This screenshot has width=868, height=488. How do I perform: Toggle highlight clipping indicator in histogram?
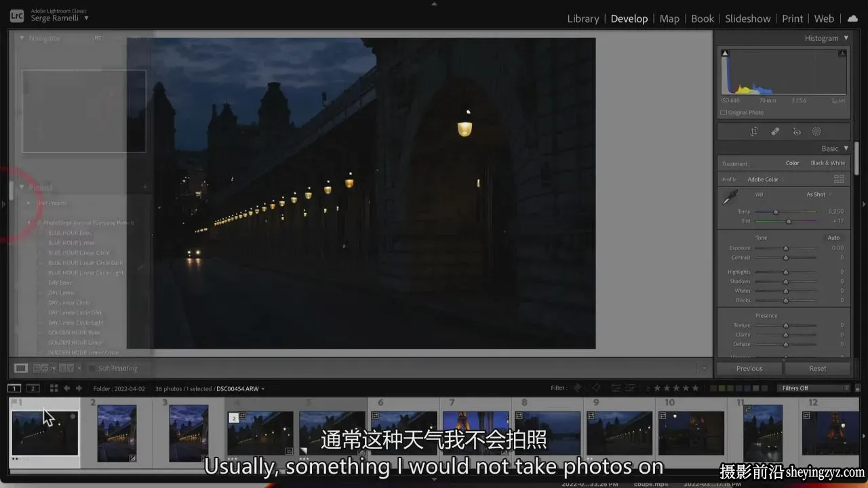point(842,53)
